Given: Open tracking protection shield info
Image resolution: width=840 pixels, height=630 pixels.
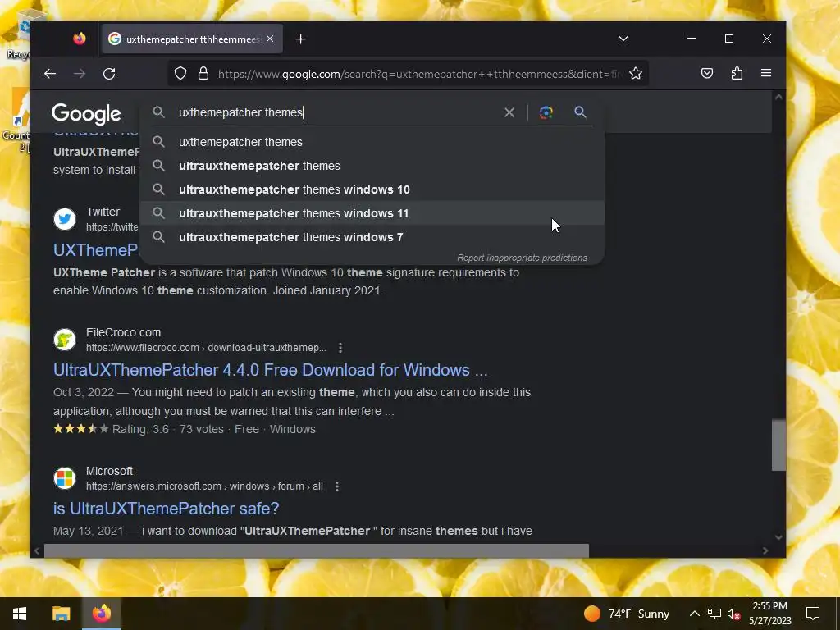Looking at the screenshot, I should click(x=180, y=73).
